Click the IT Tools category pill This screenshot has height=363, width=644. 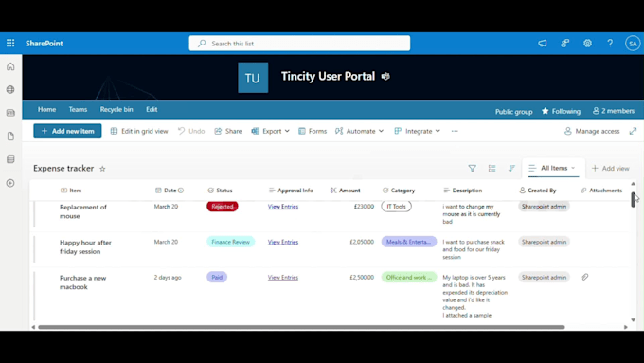pyautogui.click(x=396, y=207)
